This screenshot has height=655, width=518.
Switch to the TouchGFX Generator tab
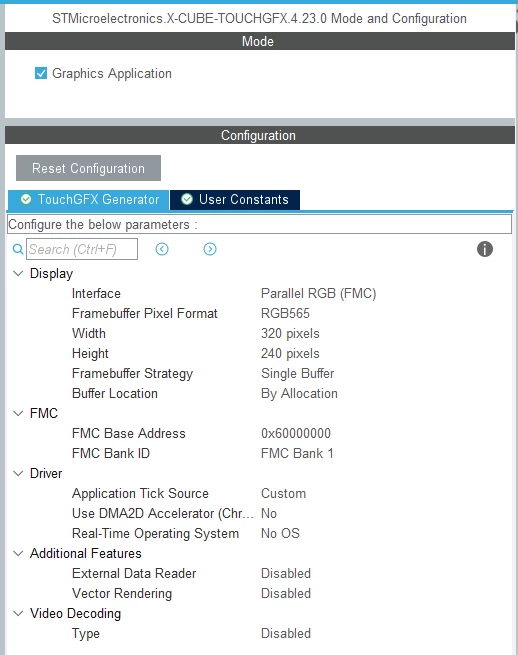88,200
